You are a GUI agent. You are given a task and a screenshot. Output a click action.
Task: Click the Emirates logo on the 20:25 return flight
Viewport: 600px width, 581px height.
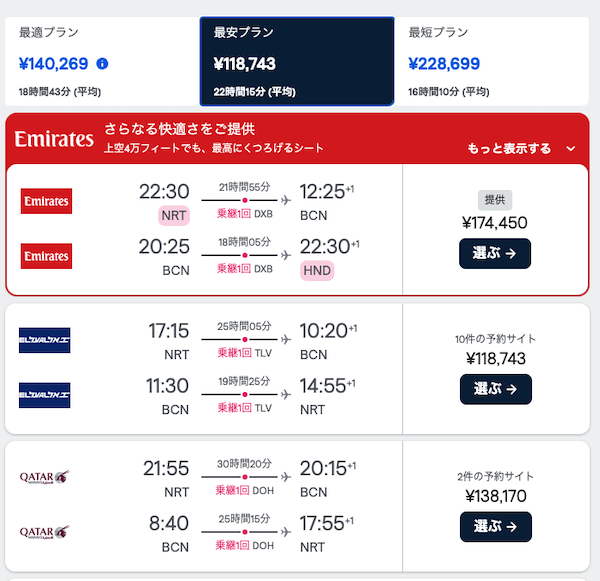[x=46, y=257]
